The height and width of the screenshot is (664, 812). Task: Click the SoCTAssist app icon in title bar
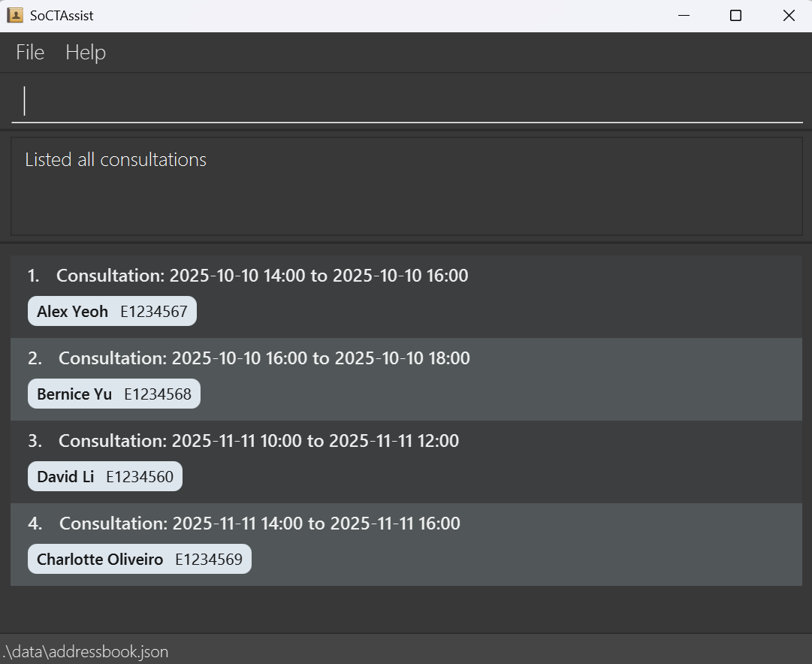[15, 16]
